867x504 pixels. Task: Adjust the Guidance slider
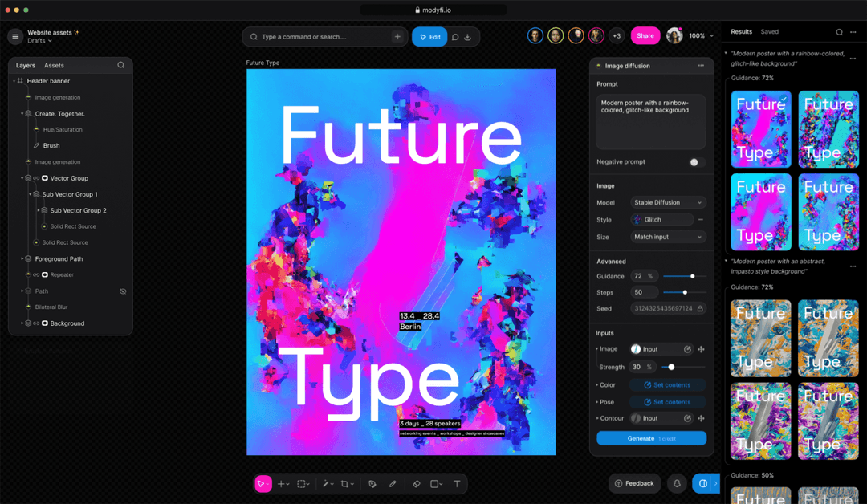click(x=692, y=276)
